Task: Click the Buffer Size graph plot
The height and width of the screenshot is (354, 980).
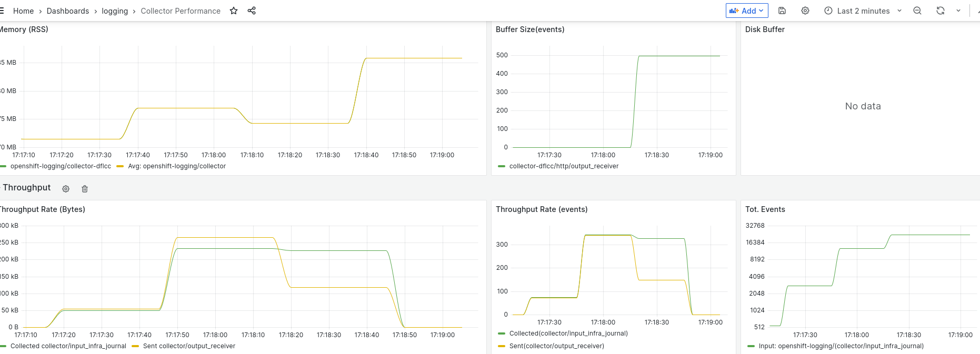Action: pyautogui.click(x=619, y=97)
